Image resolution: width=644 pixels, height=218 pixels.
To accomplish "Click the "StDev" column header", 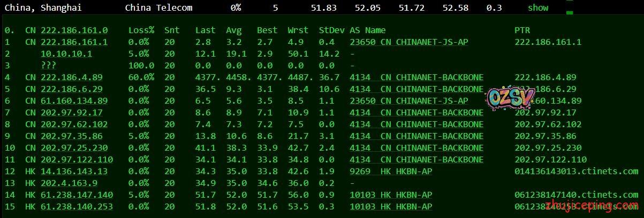I will pyautogui.click(x=331, y=30).
